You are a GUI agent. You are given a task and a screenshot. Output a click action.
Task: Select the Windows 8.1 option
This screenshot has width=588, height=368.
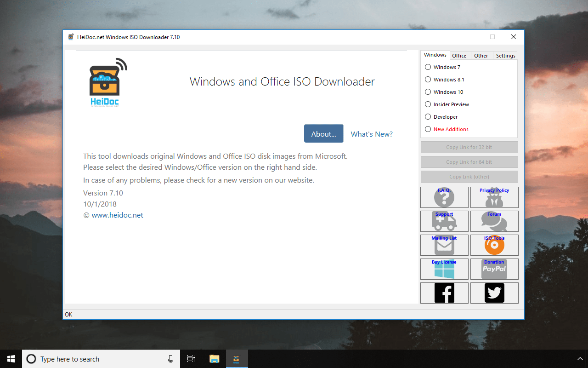click(445, 80)
